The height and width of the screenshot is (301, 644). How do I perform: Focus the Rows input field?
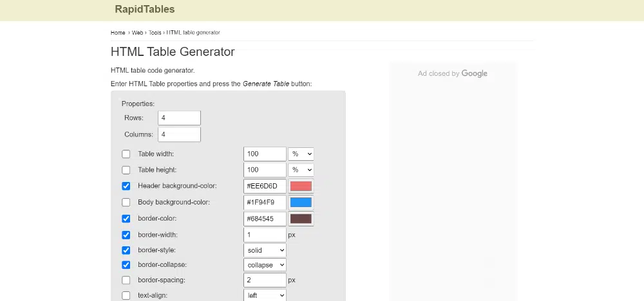tap(179, 118)
